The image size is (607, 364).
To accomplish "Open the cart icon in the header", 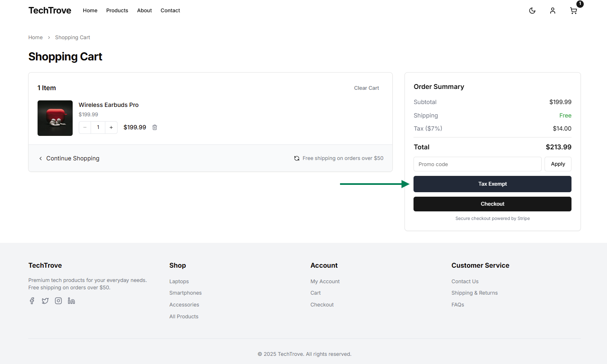I will point(574,11).
